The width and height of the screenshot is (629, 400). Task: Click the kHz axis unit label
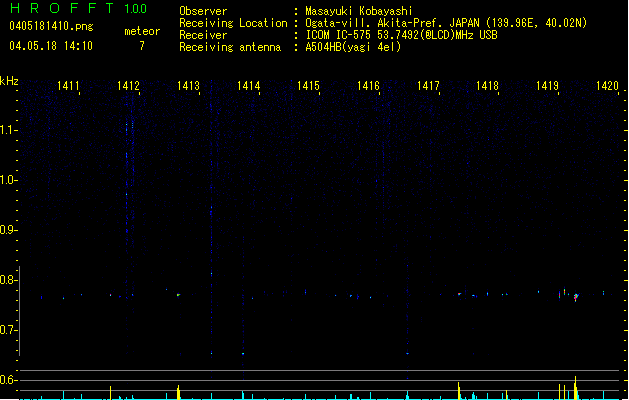[x=9, y=81]
